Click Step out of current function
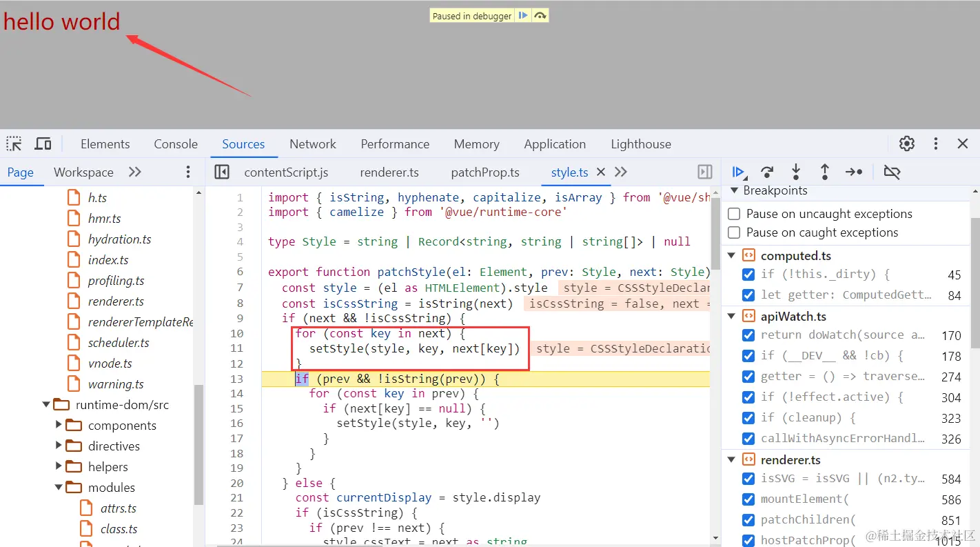Image resolution: width=980 pixels, height=547 pixels. point(824,172)
